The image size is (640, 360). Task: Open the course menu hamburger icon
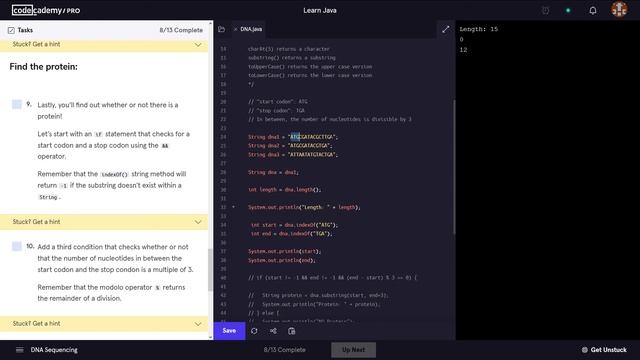click(x=20, y=350)
